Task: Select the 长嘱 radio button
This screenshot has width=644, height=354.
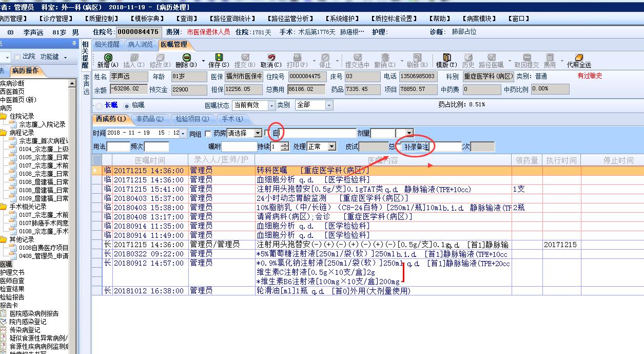Action: (x=100, y=105)
